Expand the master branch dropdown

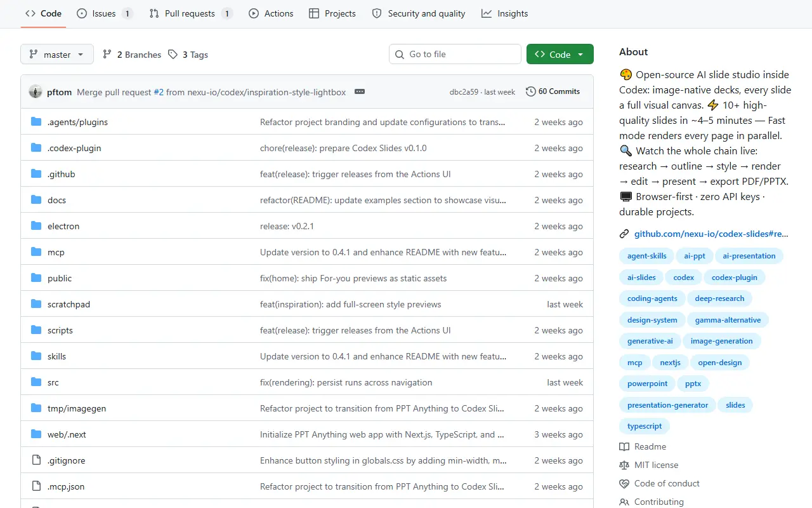coord(57,55)
